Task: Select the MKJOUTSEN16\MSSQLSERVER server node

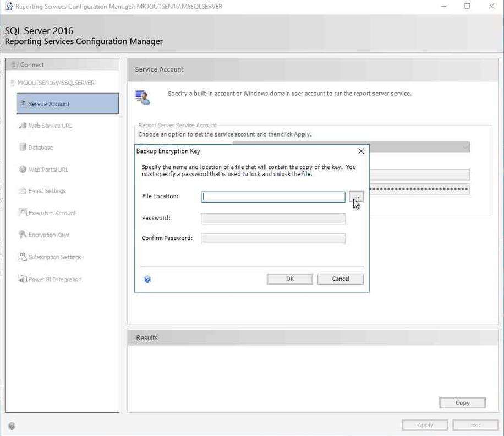Action: (x=56, y=83)
